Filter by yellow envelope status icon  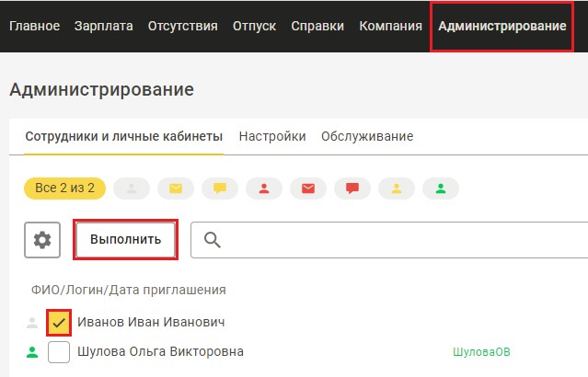click(x=176, y=188)
